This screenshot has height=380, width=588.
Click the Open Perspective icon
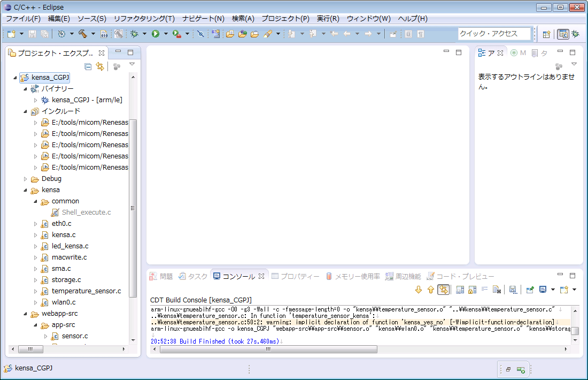point(546,34)
